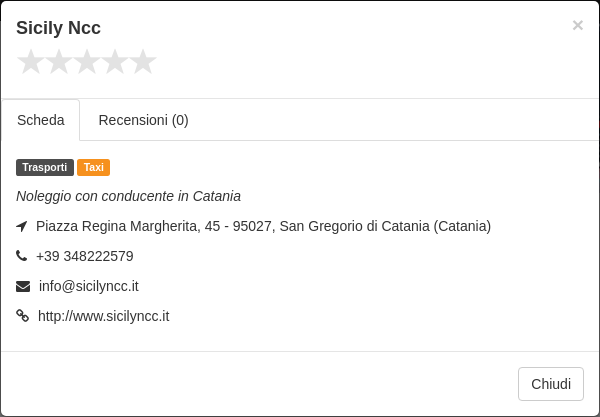The height and width of the screenshot is (417, 600).
Task: Click the phone handset icon
Action: pyautogui.click(x=21, y=256)
